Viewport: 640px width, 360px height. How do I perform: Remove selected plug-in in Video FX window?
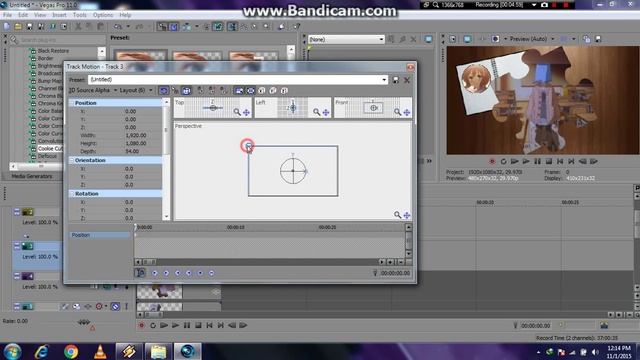[x=413, y=39]
